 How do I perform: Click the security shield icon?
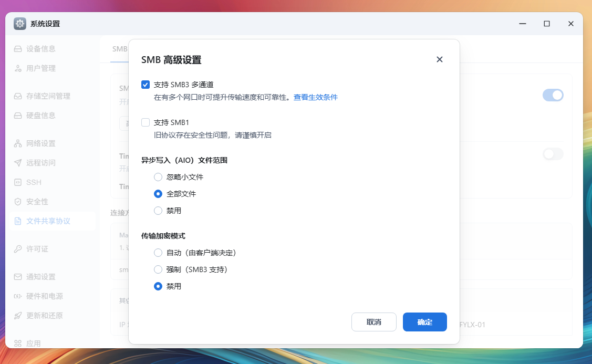coord(18,202)
